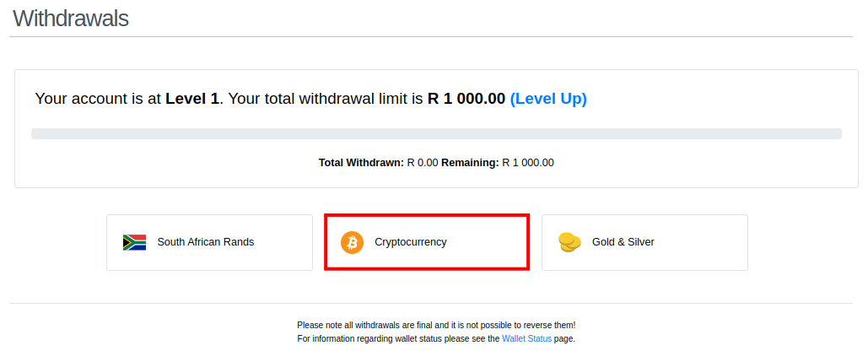Open the Wallet Status page link
Screen dimensions: 868x351
(526, 339)
